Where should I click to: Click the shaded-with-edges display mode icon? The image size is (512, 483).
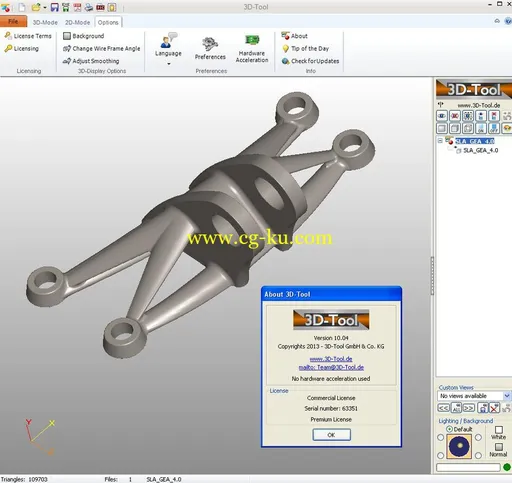pyautogui.click(x=455, y=128)
